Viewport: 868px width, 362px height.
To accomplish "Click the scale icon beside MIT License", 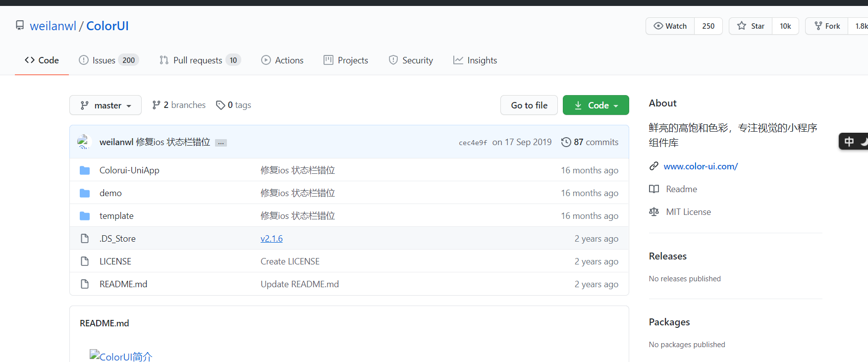I will 654,212.
